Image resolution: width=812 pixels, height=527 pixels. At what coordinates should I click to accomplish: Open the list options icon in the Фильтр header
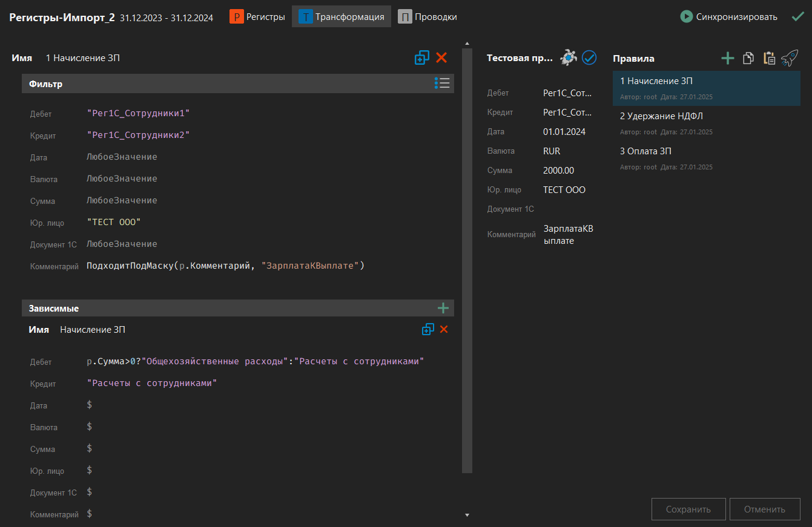[x=442, y=83]
